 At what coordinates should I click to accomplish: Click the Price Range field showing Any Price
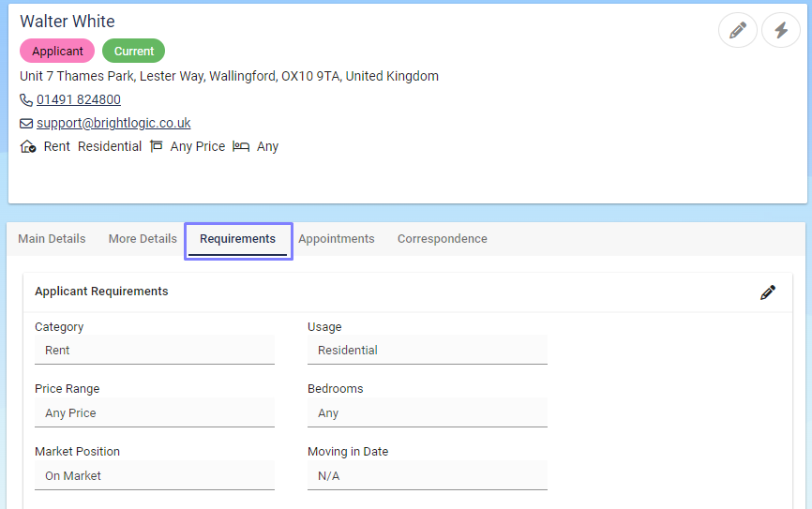[155, 412]
